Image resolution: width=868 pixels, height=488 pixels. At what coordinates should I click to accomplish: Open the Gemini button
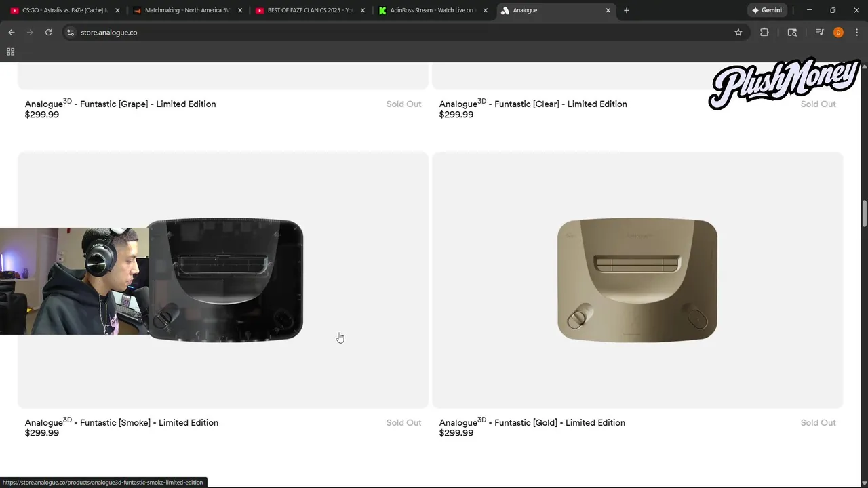pos(767,10)
